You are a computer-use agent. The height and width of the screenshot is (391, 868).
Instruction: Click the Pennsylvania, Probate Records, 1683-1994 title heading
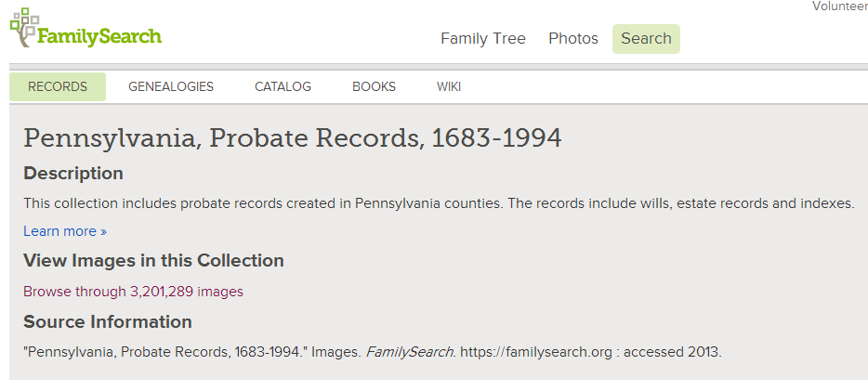pos(293,138)
